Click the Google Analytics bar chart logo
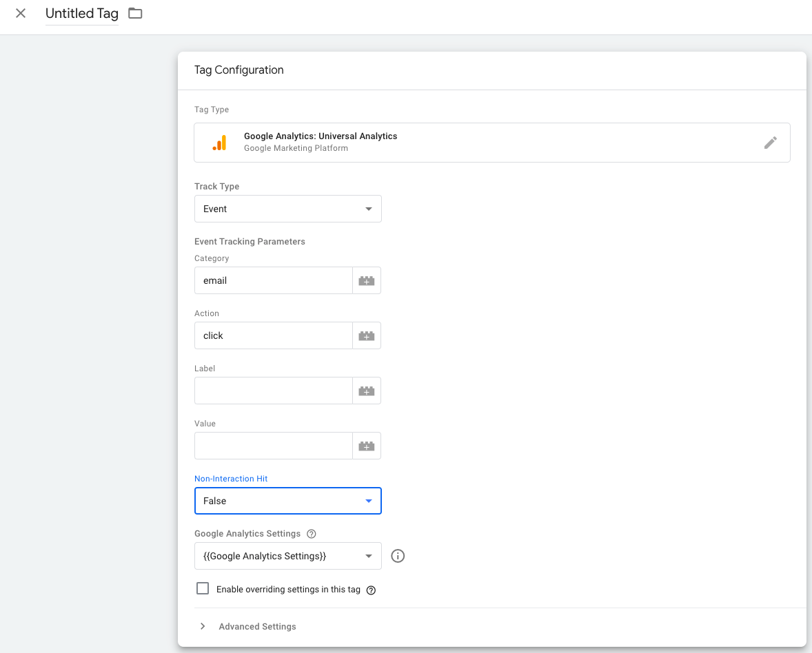 click(220, 143)
